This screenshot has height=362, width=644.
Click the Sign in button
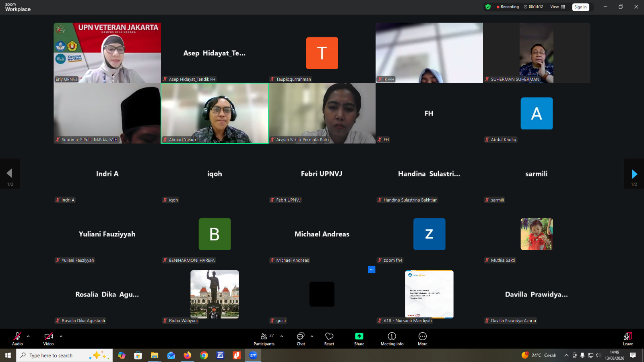click(x=580, y=7)
